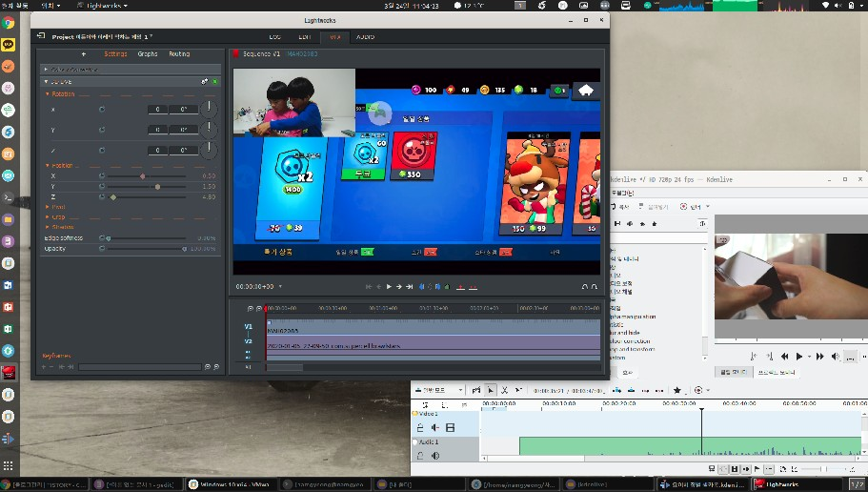Click the Rotation X degrees input field
This screenshot has width=868, height=492.
point(184,109)
